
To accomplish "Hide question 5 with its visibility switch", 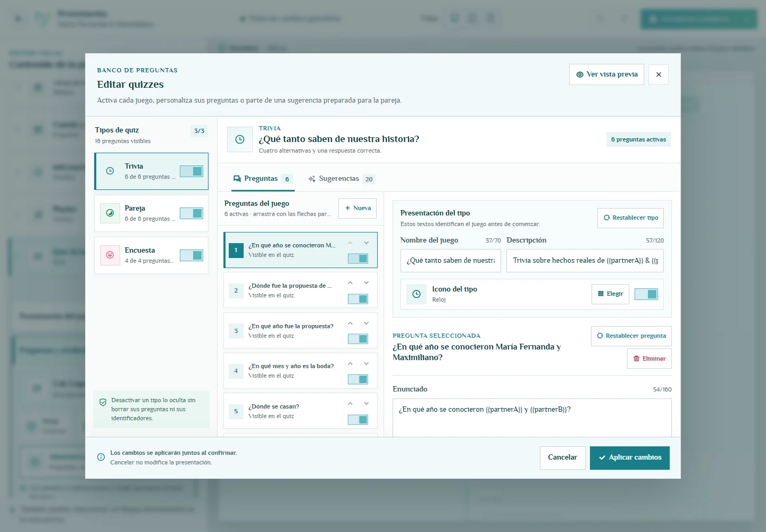I will [x=358, y=420].
